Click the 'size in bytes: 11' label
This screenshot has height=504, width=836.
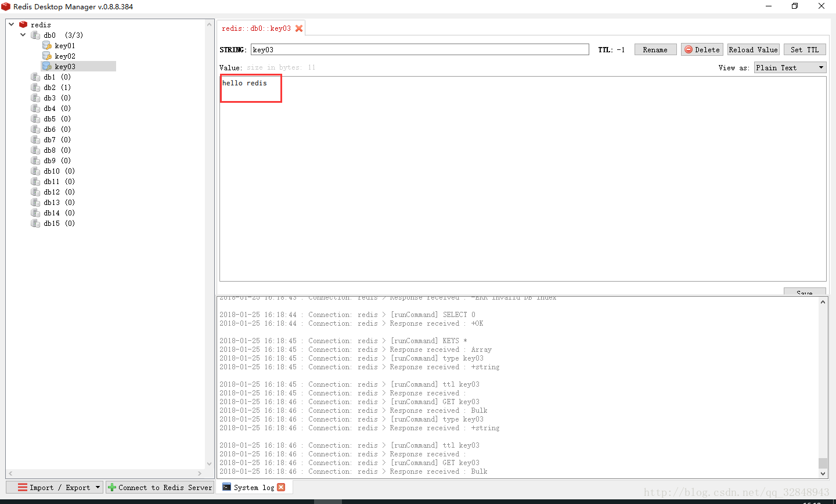[281, 67]
